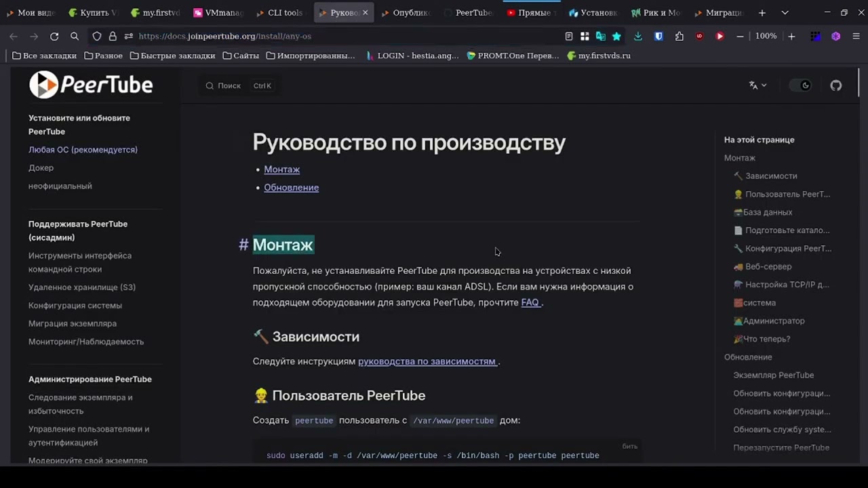Switch to the Миграци tab

pyautogui.click(x=718, y=13)
